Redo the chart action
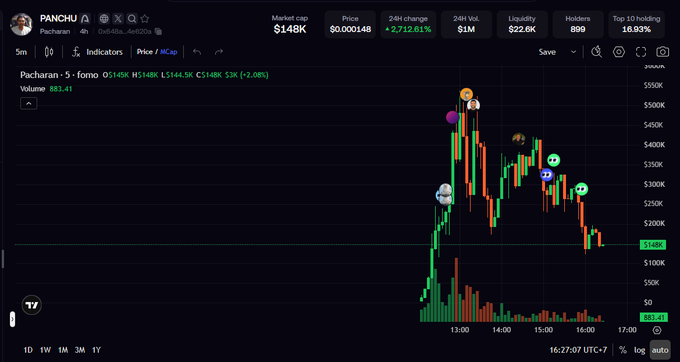Image resolution: width=680 pixels, height=362 pixels. (x=219, y=52)
